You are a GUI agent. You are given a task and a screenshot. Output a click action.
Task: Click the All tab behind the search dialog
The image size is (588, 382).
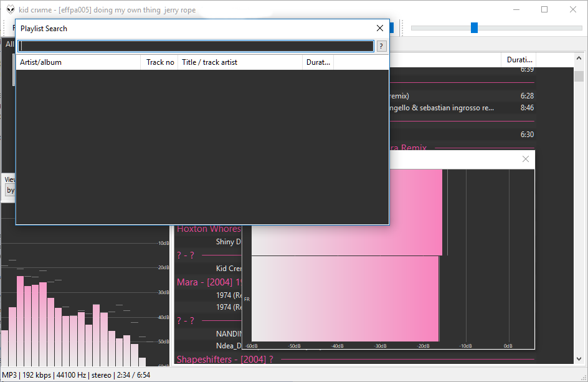[9, 44]
